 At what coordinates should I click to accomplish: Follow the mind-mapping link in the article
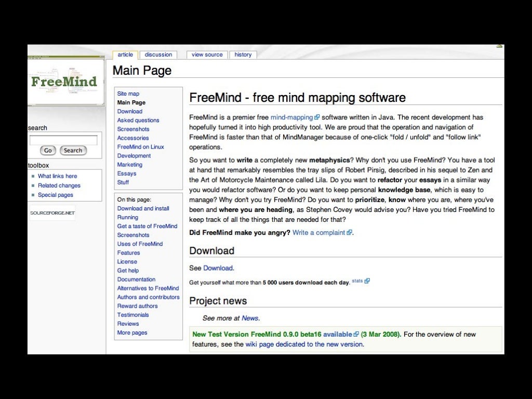pyautogui.click(x=291, y=117)
